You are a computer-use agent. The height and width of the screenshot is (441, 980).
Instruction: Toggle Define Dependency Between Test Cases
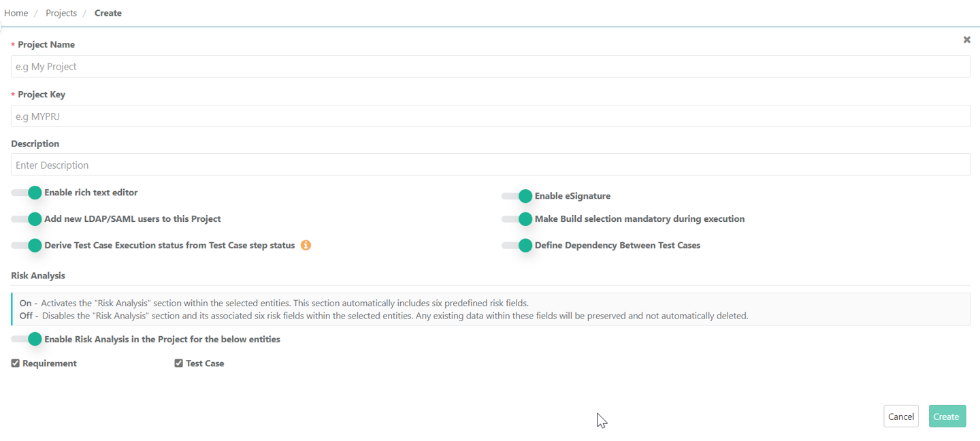pos(517,245)
